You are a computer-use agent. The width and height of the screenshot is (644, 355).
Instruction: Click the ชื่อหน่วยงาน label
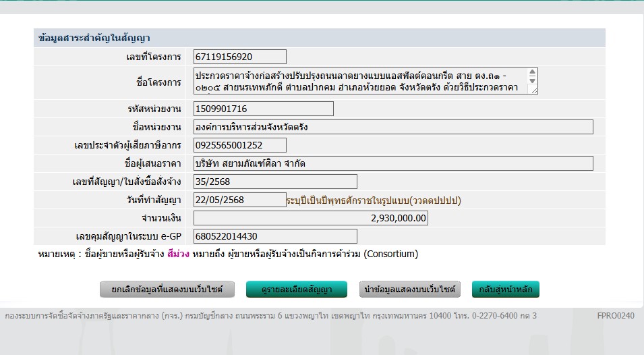pyautogui.click(x=157, y=127)
